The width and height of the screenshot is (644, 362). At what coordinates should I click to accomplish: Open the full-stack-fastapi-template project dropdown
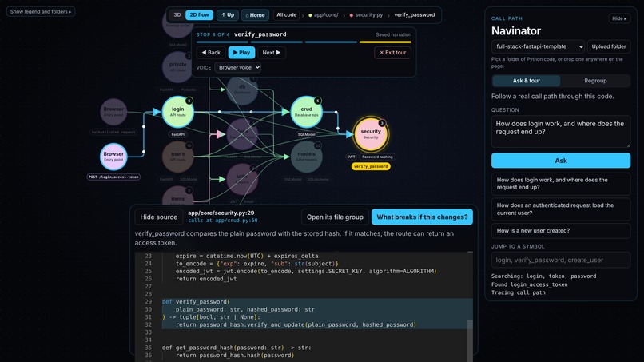click(x=538, y=46)
